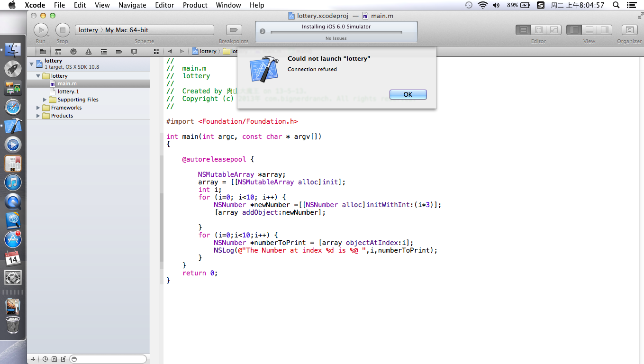Open the File menu
Viewport: 644px width, 364px height.
60,5
